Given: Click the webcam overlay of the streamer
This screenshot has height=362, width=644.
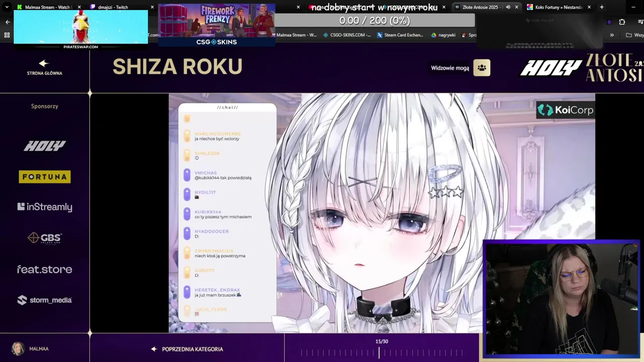Looking at the screenshot, I should pyautogui.click(x=561, y=300).
